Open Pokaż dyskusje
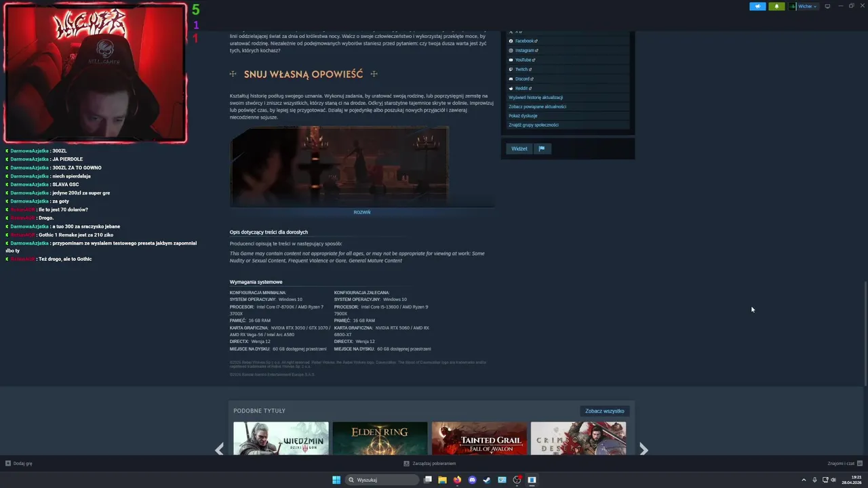 (523, 116)
